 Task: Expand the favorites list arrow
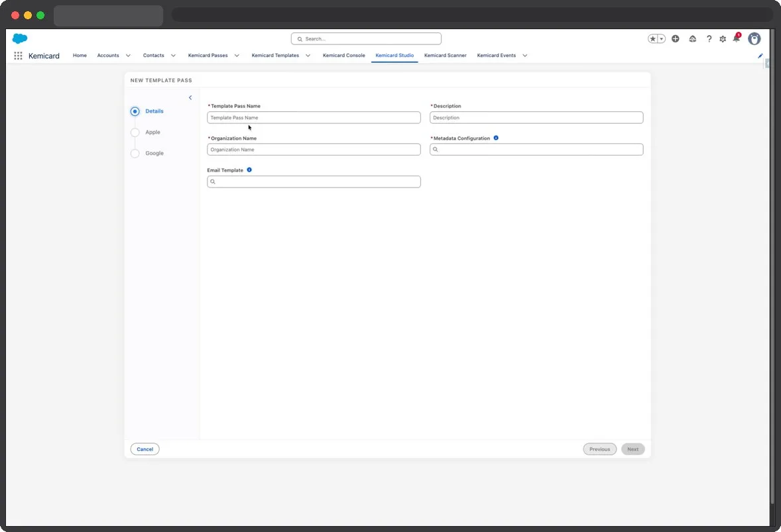pyautogui.click(x=662, y=39)
